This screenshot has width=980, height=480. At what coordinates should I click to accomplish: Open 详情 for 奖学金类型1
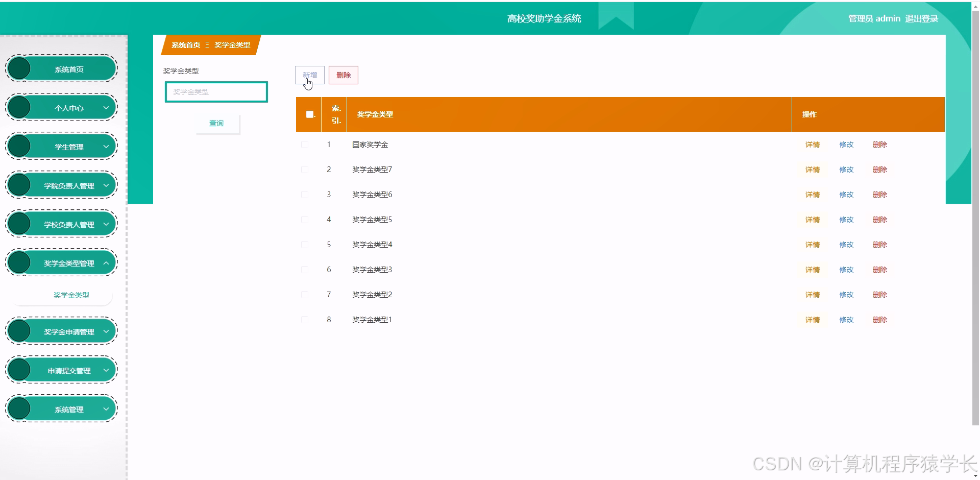pos(813,320)
